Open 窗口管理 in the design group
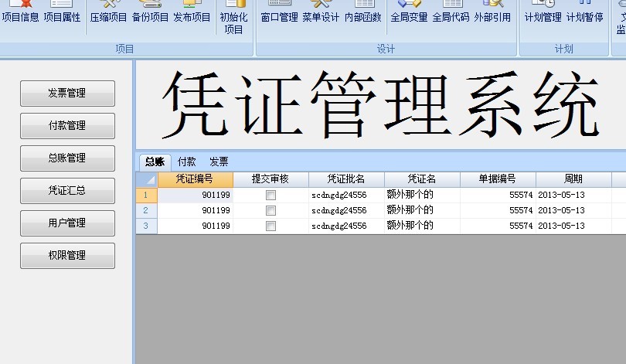Image resolution: width=626 pixels, height=364 pixels. (x=279, y=12)
